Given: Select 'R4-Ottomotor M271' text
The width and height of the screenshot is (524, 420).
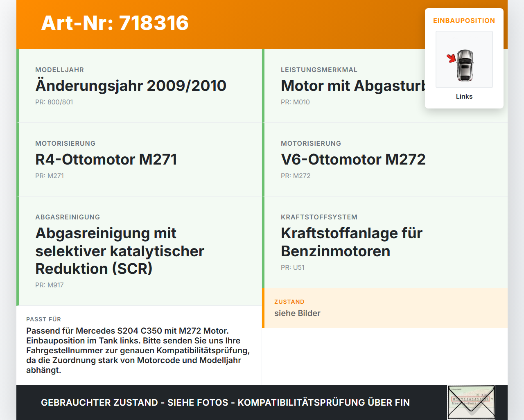Looking at the screenshot, I should [x=106, y=159].
